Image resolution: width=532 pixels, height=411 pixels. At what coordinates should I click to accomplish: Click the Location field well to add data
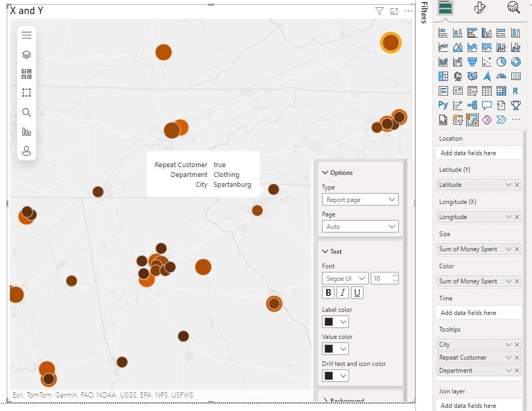(x=478, y=153)
